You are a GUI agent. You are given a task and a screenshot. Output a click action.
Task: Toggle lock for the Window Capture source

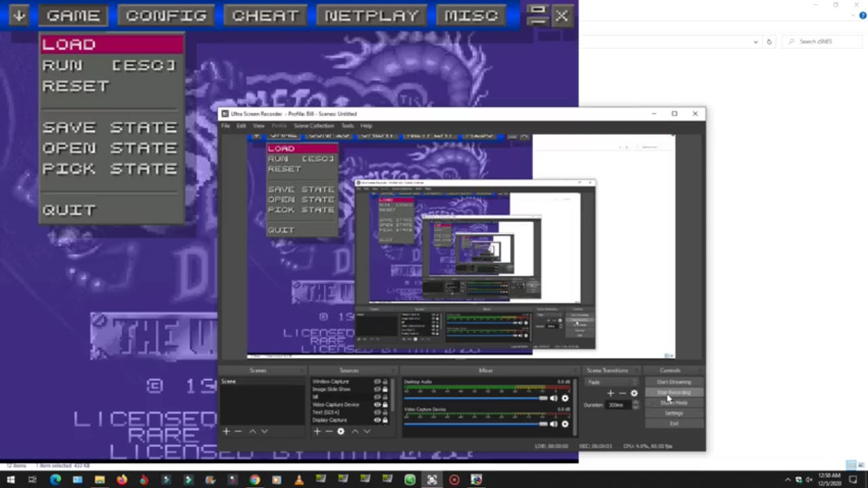385,382
